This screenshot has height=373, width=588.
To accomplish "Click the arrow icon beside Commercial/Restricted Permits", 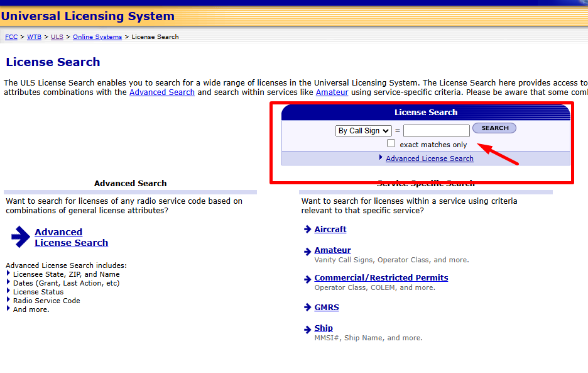I will [x=307, y=279].
